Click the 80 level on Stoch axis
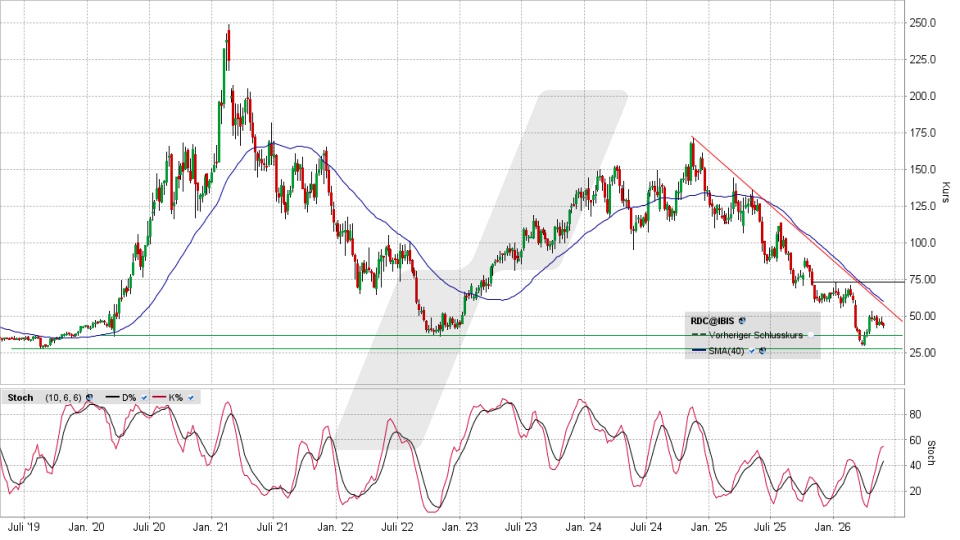The height and width of the screenshot is (540, 960). point(915,414)
